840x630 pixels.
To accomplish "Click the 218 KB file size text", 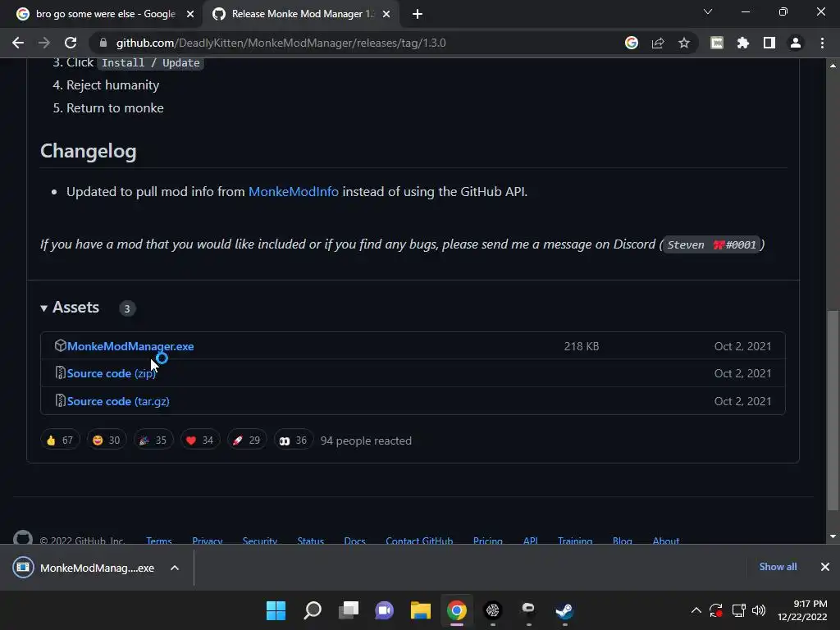I will tap(582, 346).
